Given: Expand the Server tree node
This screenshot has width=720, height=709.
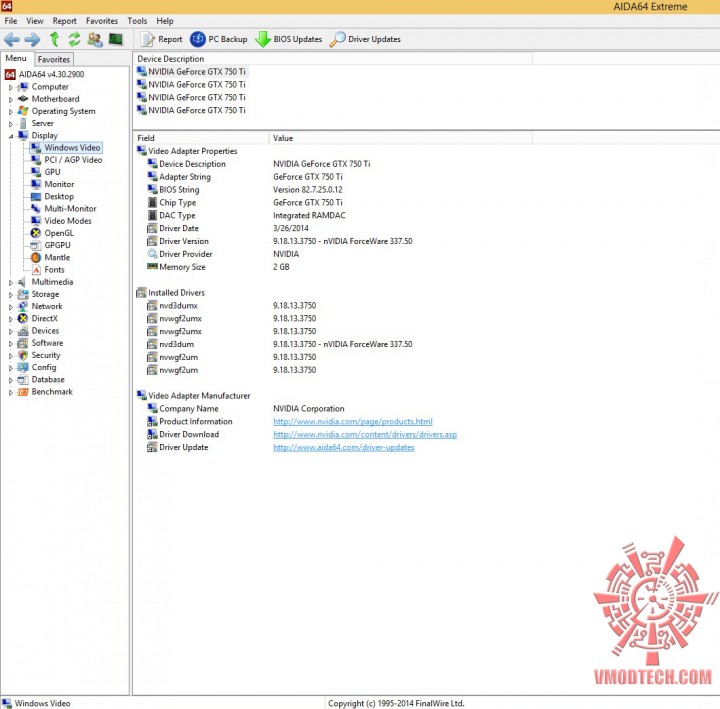Looking at the screenshot, I should 11,124.
